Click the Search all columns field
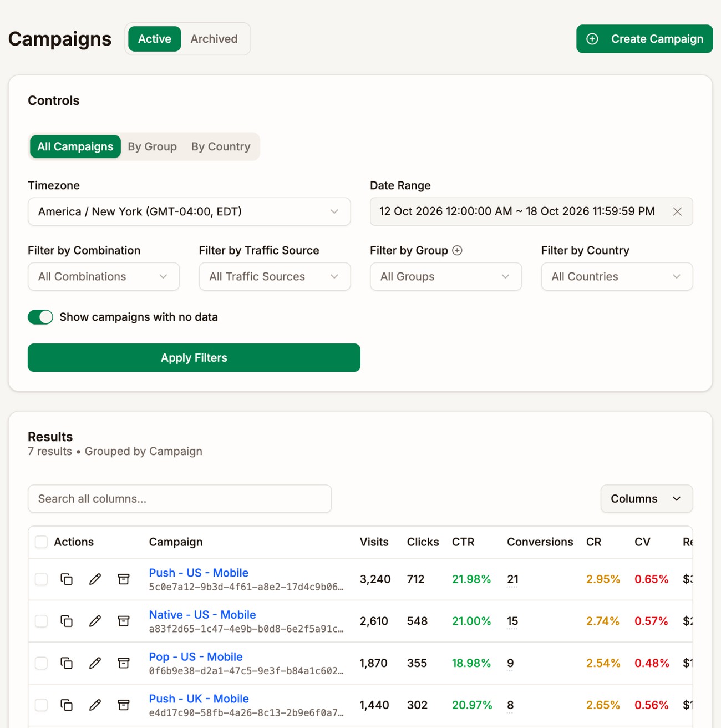721x728 pixels. tap(180, 499)
